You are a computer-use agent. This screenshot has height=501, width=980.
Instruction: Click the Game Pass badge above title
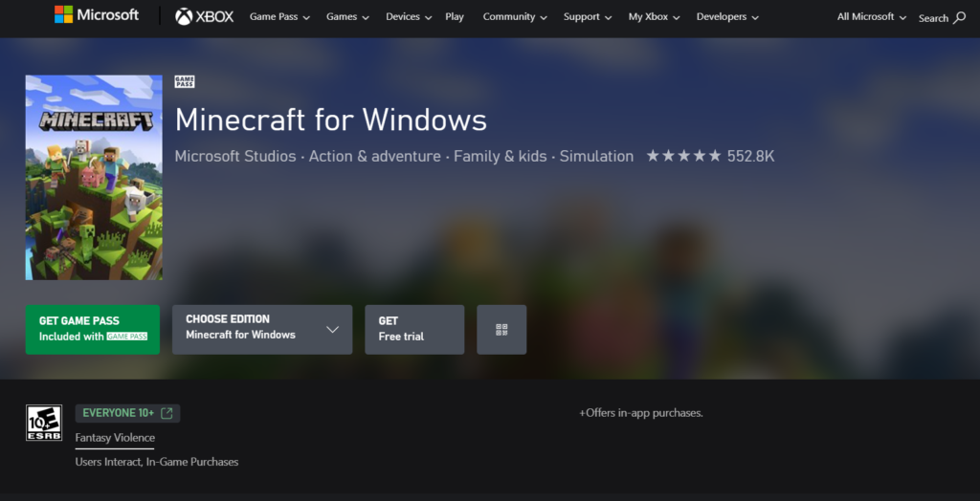(185, 82)
